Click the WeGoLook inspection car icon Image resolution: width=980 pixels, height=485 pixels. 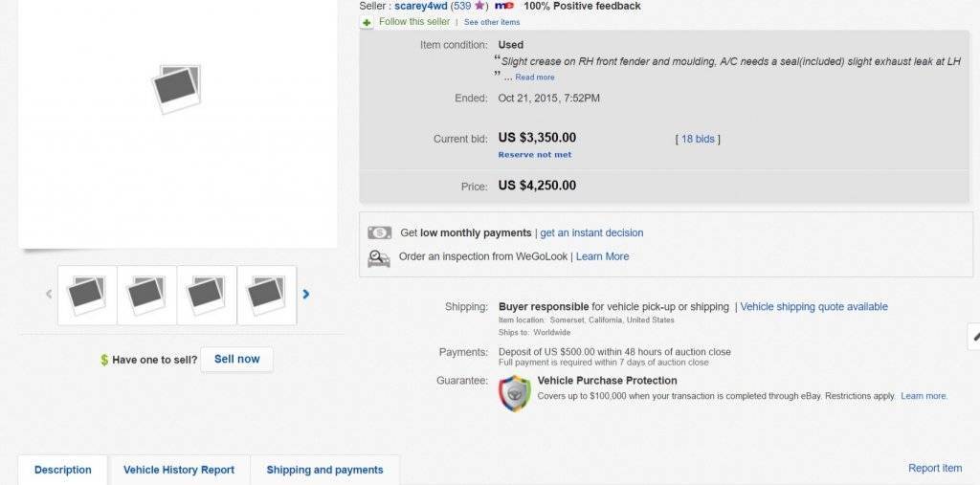click(x=380, y=257)
